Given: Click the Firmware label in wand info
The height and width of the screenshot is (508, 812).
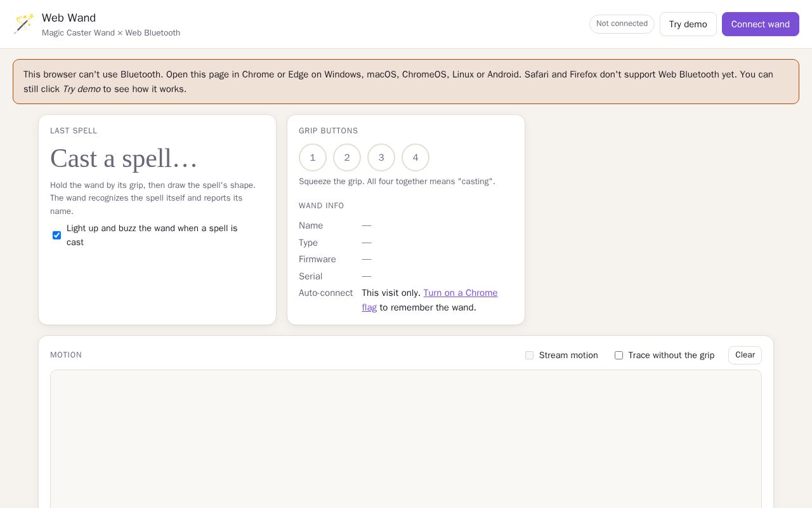Looking at the screenshot, I should pos(317,259).
